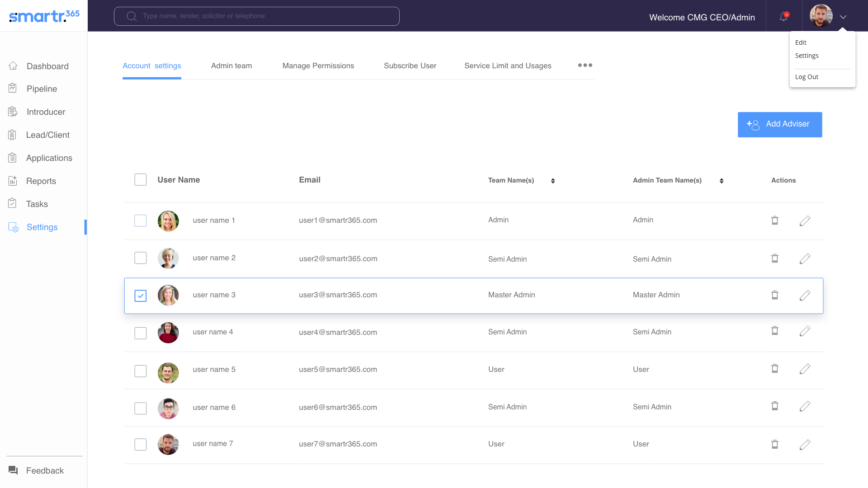Sort by Admin Team Name(s) arrows
This screenshot has height=488, width=868.
pos(722,181)
